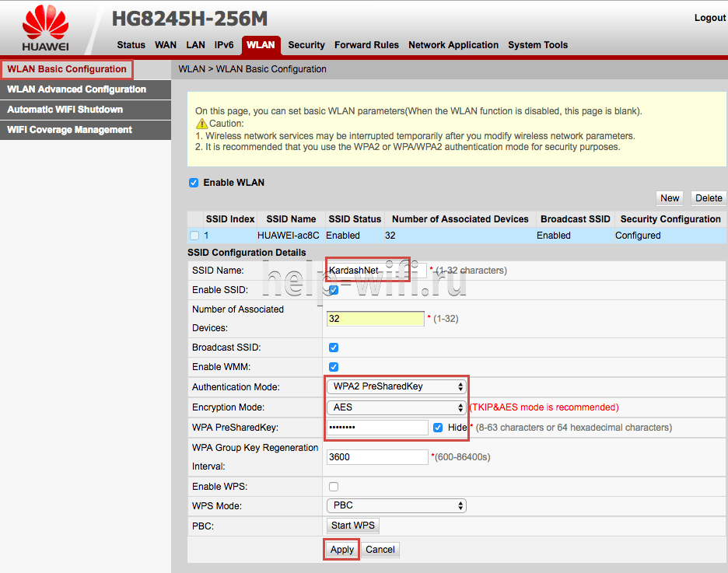The image size is (728, 573).
Task: Click the Start WPS button
Action: (x=353, y=526)
